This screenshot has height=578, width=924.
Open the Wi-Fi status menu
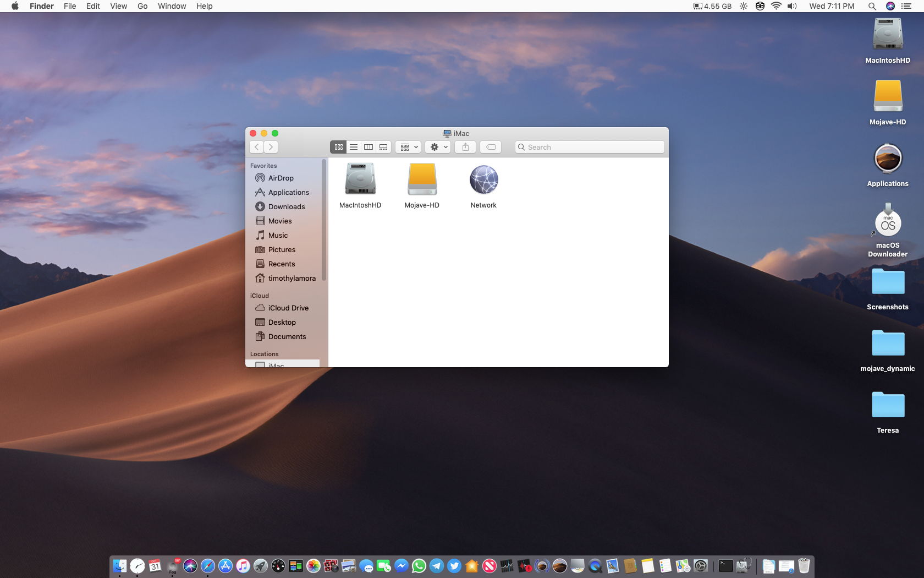776,6
